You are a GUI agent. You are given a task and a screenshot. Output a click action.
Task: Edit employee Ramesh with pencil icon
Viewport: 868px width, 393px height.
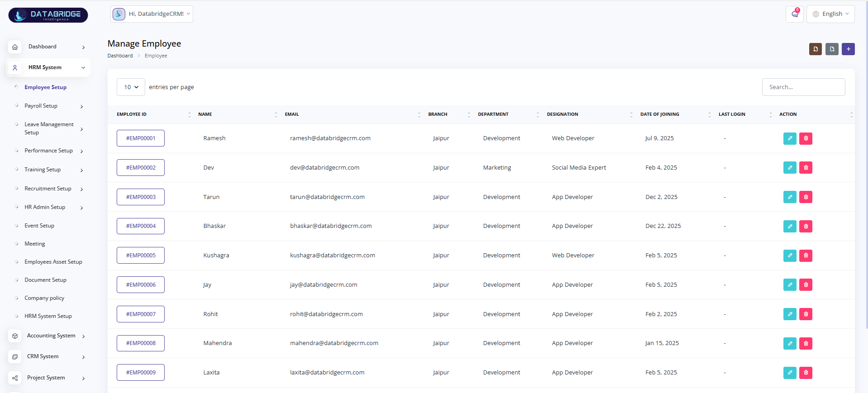tap(790, 138)
